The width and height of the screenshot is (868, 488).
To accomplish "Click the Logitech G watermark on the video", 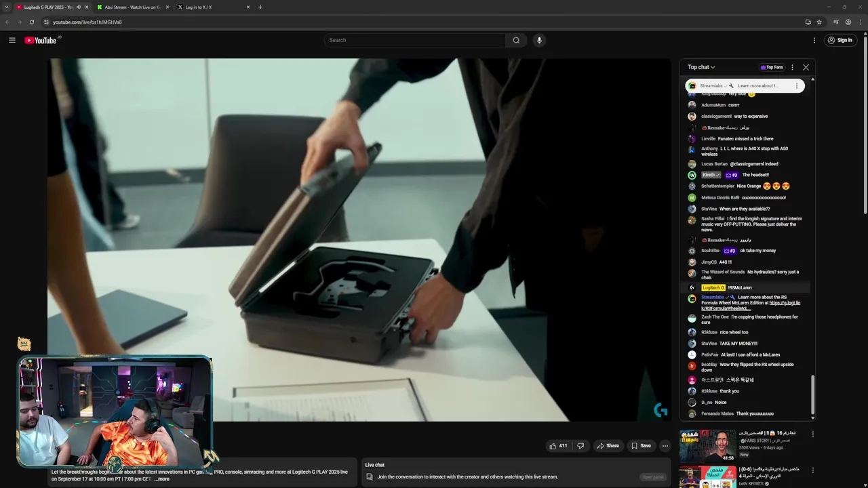I will point(660,410).
